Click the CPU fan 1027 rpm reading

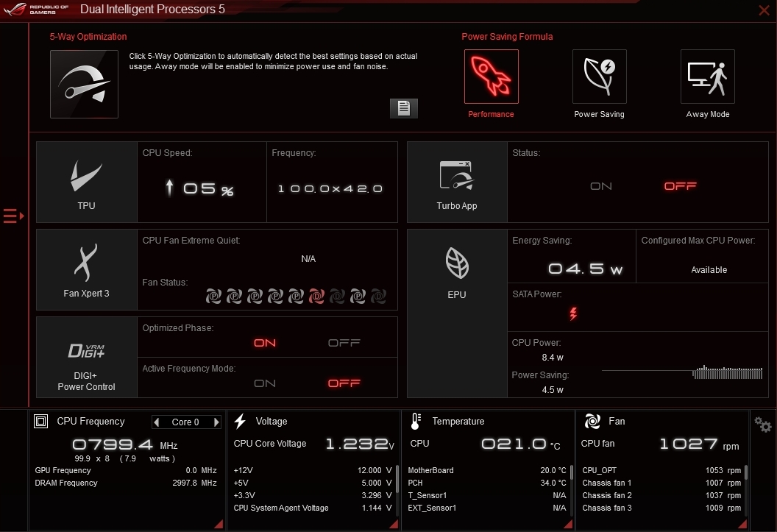click(699, 444)
